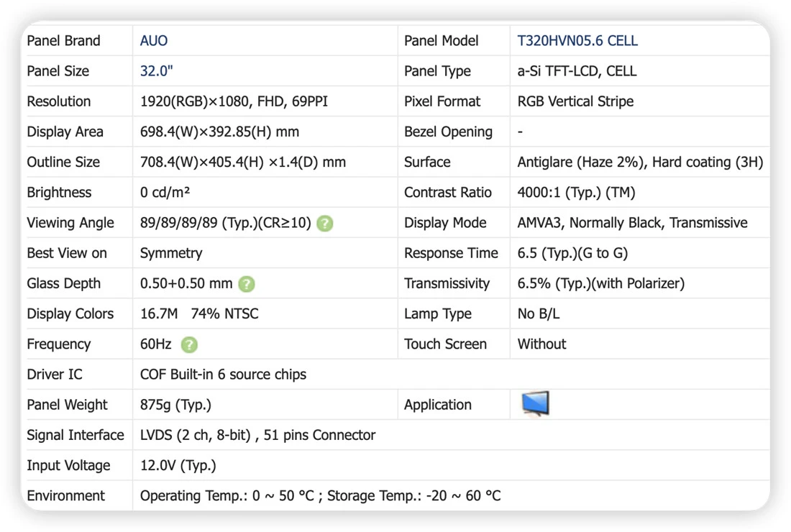Click the COF Built-in 6 source chips text
The image size is (791, 532).
click(223, 375)
